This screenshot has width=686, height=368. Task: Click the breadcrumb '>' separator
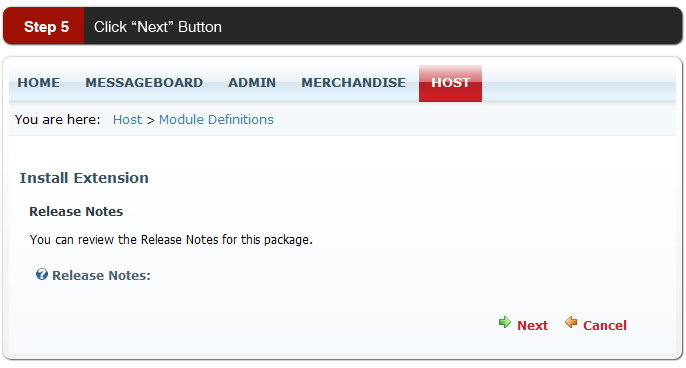[150, 120]
